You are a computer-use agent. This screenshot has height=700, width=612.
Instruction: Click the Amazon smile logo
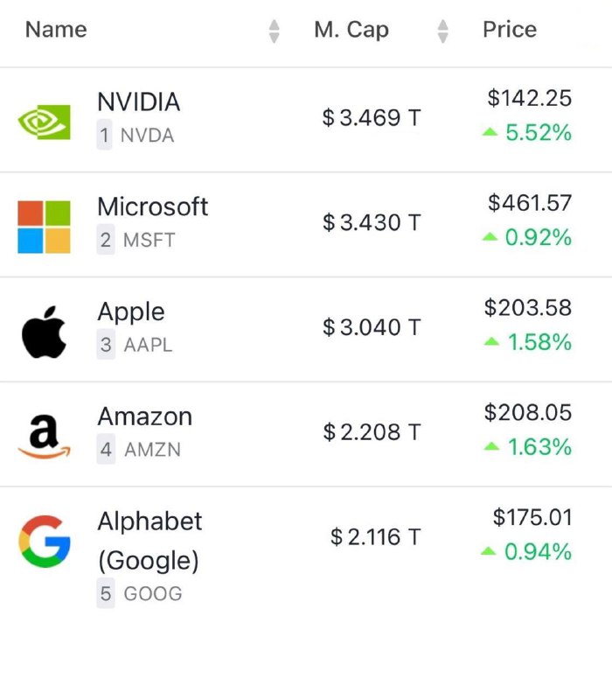[44, 436]
